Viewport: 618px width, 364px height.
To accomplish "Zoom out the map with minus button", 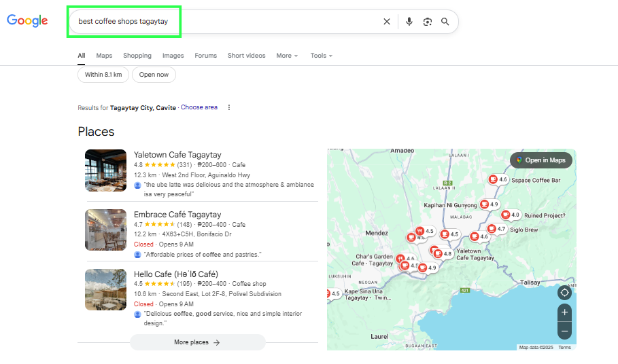I will click(564, 331).
